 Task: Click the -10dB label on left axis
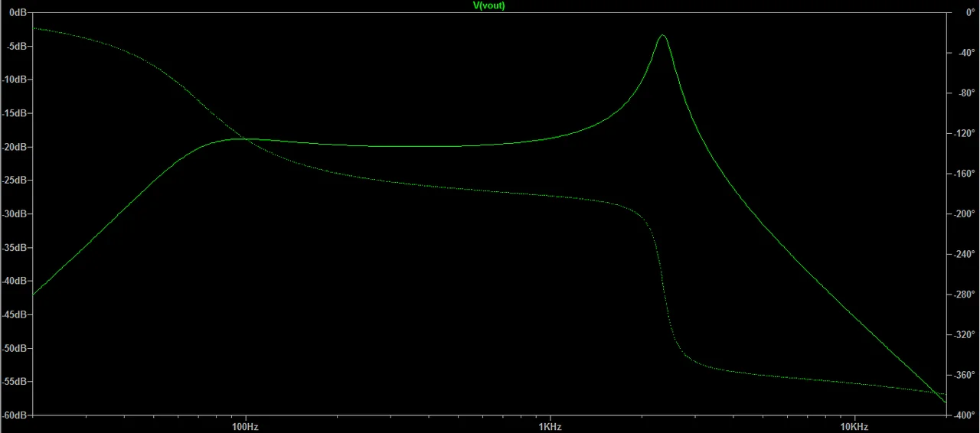click(x=15, y=80)
